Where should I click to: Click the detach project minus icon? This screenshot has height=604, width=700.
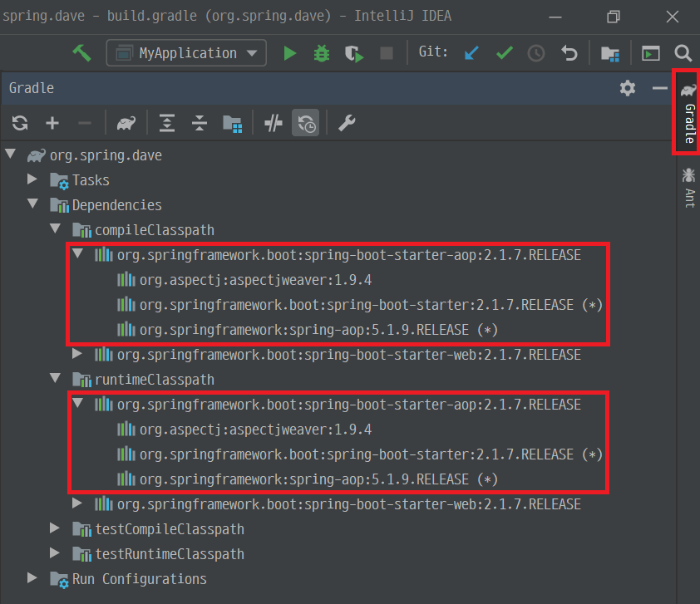[84, 123]
